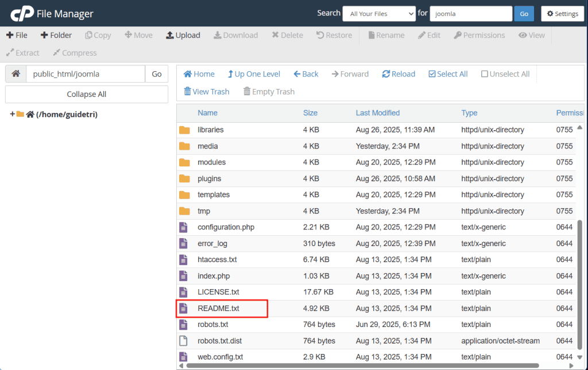
Task: Open the Extract tool
Action: [22, 53]
